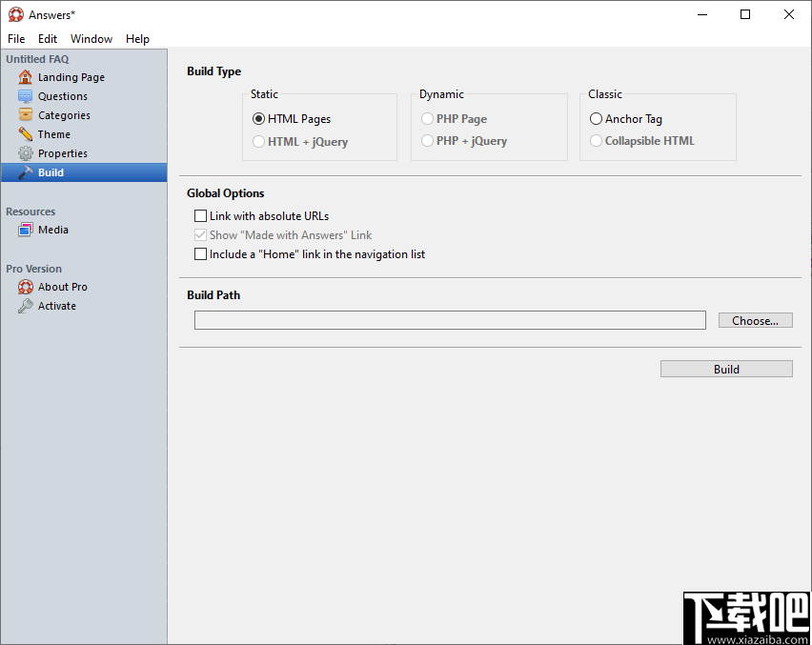Image resolution: width=812 pixels, height=645 pixels.
Task: Click the Build button
Action: click(726, 369)
